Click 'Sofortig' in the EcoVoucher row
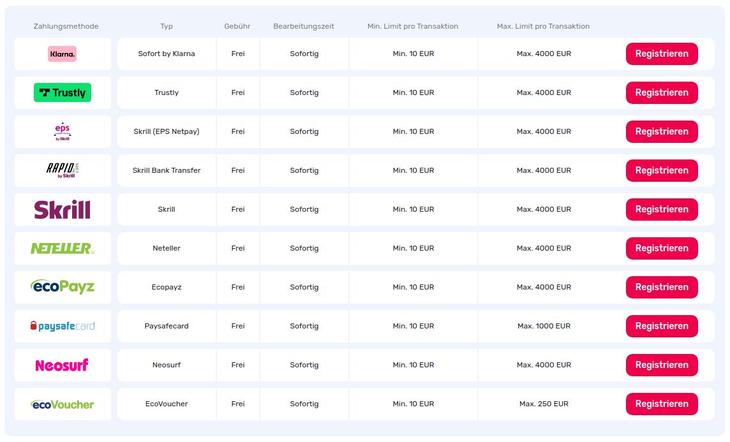The width and height of the screenshot is (730, 442). pos(304,404)
